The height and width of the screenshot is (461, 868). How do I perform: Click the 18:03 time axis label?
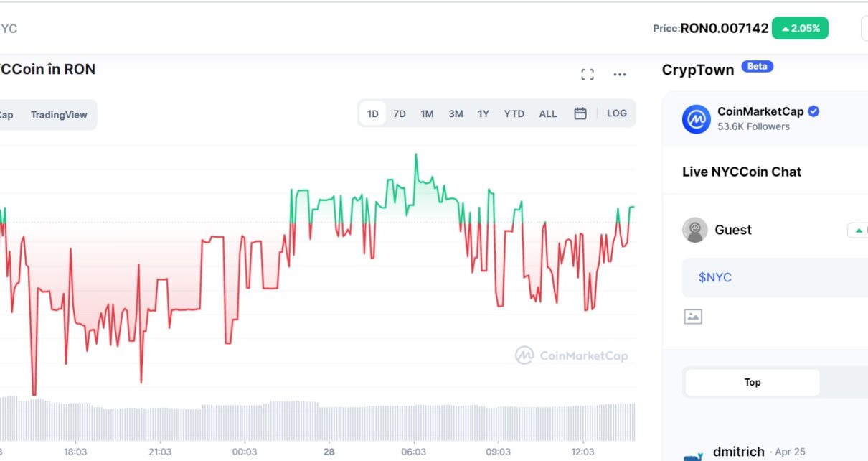pyautogui.click(x=75, y=452)
